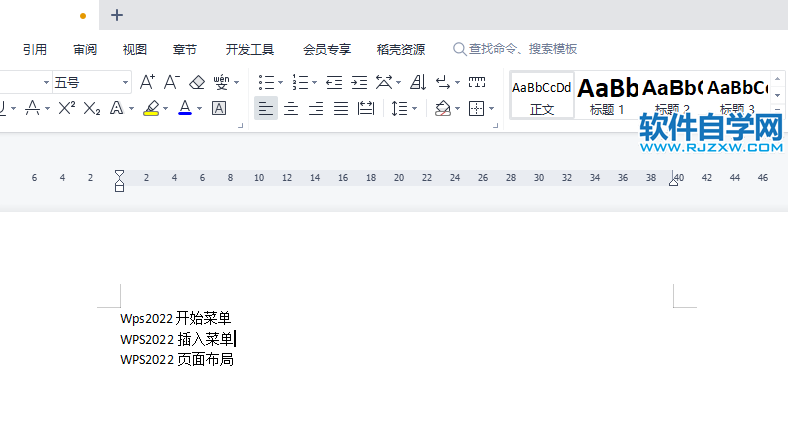Screen dimensions: 788x440
Task: Open the 视图 tab
Action: (135, 49)
